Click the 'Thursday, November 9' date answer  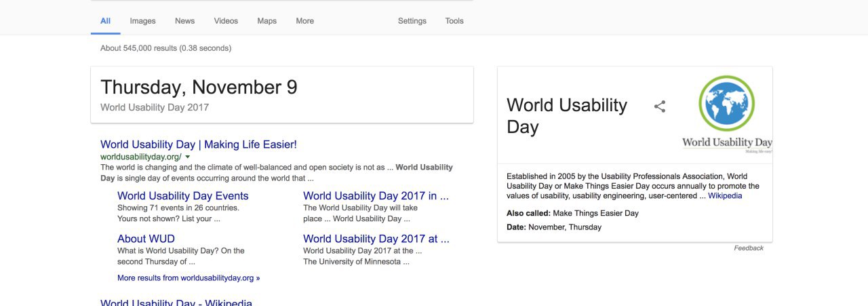coord(199,87)
